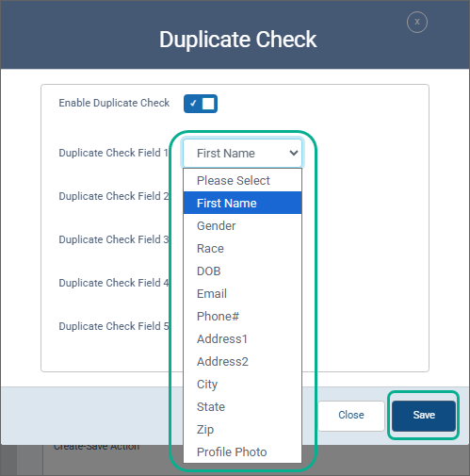
Task: Select Race from the dropdown options
Action: point(242,248)
